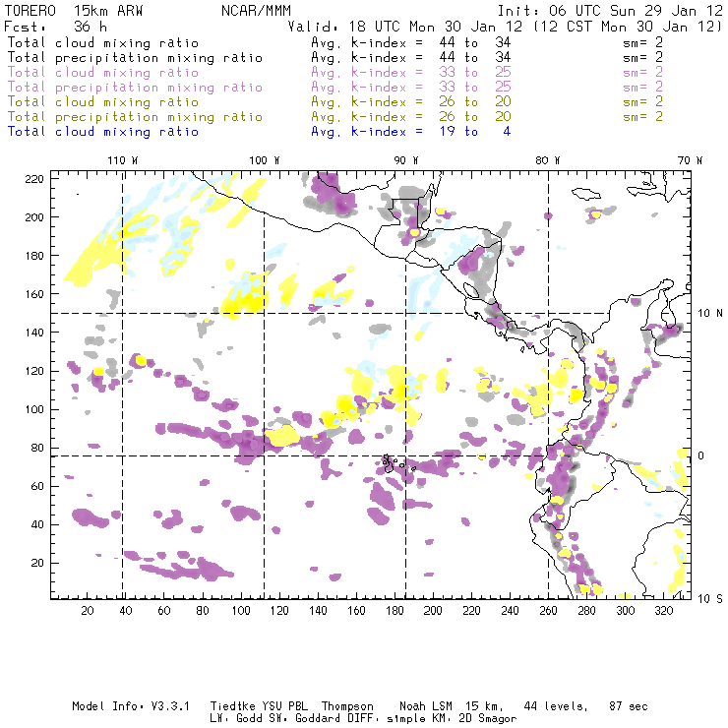
Task: Select the '0' equator latitude label
Action: (701, 455)
